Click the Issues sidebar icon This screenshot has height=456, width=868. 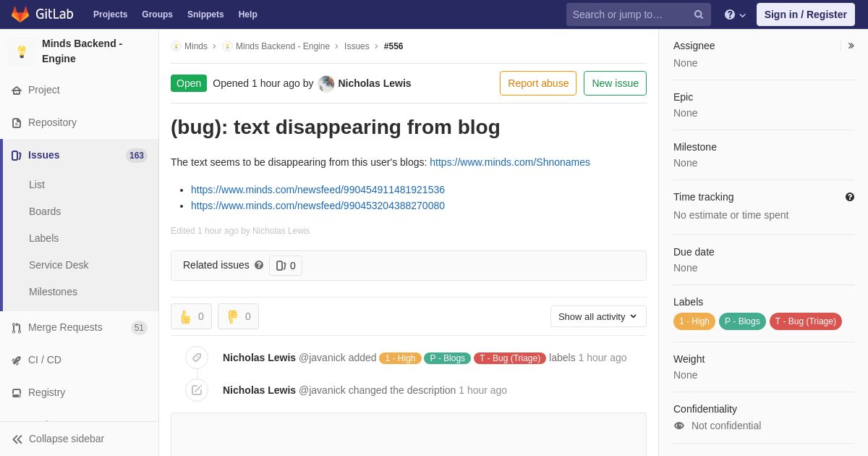[17, 156]
